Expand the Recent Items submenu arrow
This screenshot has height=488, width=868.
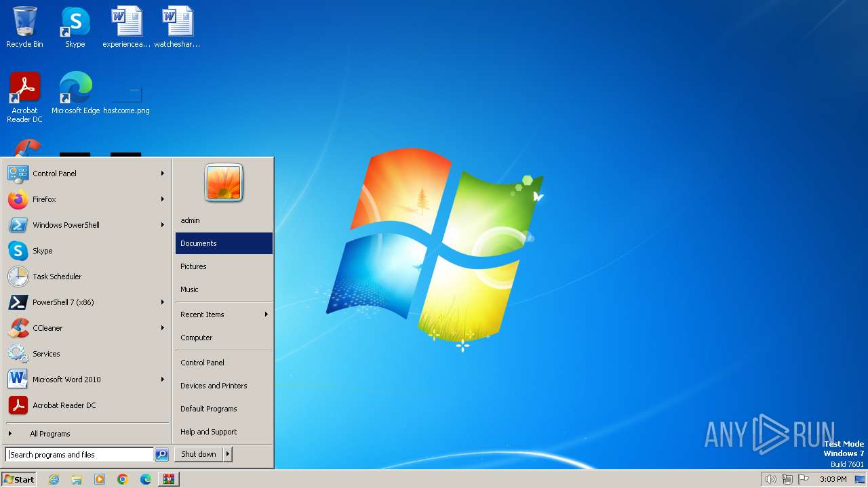(x=267, y=314)
